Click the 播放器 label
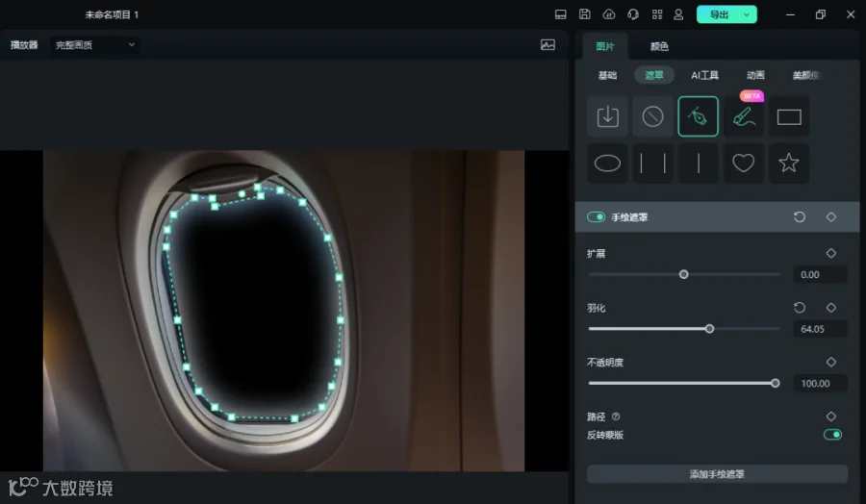Viewport: 866px width, 504px height. pos(24,44)
